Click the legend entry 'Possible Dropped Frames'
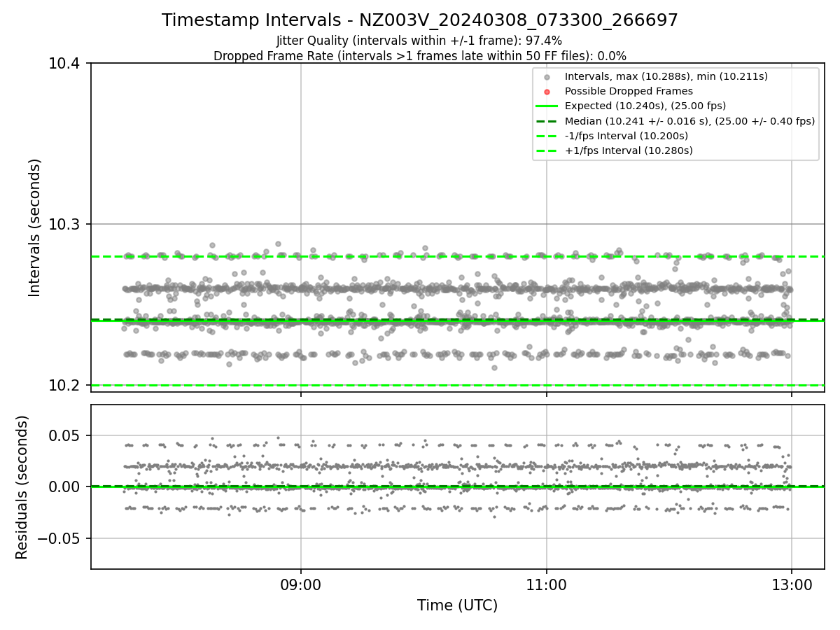Image resolution: width=840 pixels, height=630 pixels. pos(629,91)
